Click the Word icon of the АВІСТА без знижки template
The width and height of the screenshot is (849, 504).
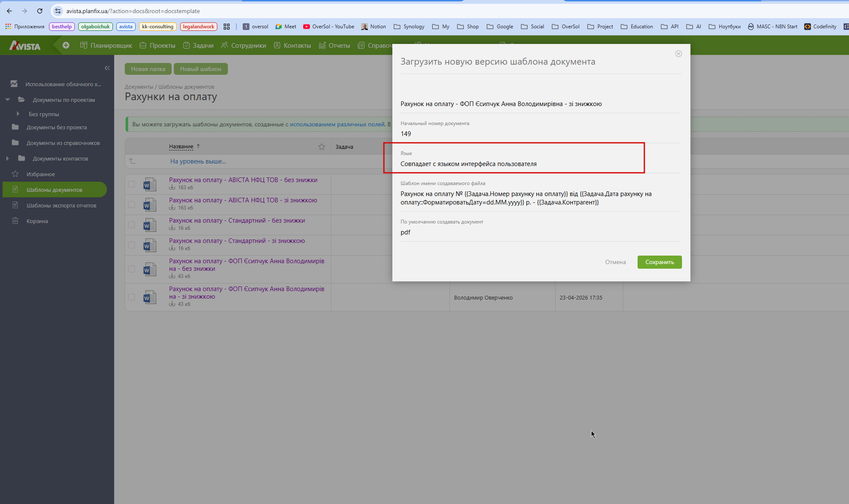tap(149, 184)
